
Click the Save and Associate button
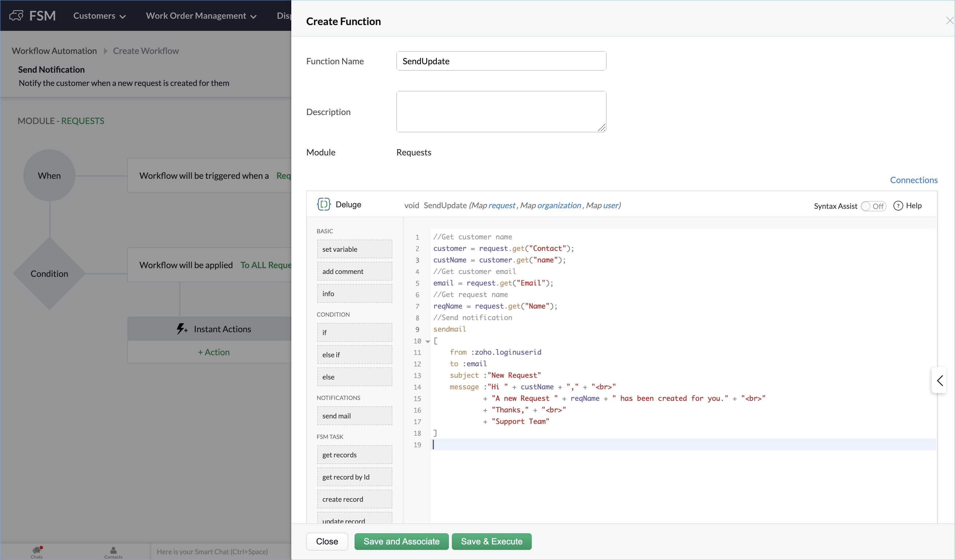click(401, 541)
